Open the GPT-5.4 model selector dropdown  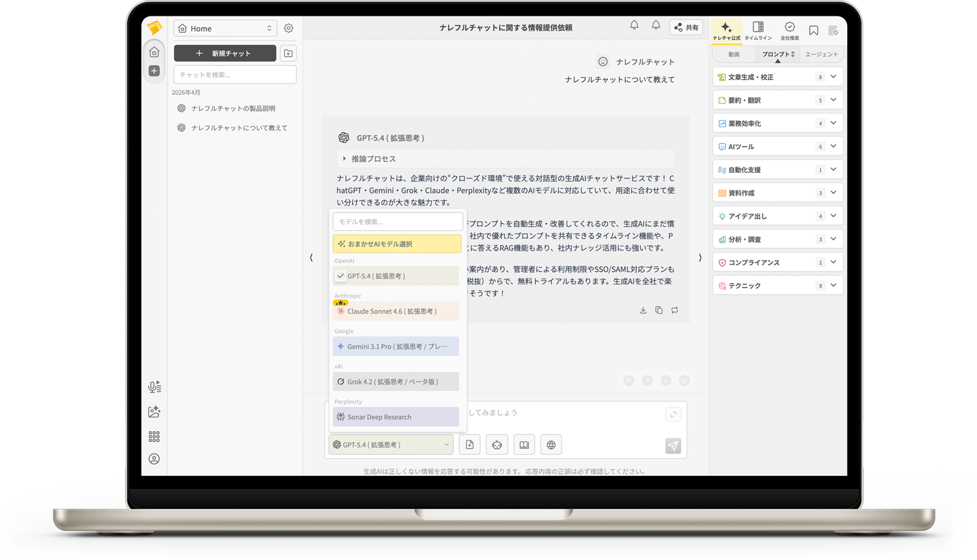pos(391,445)
